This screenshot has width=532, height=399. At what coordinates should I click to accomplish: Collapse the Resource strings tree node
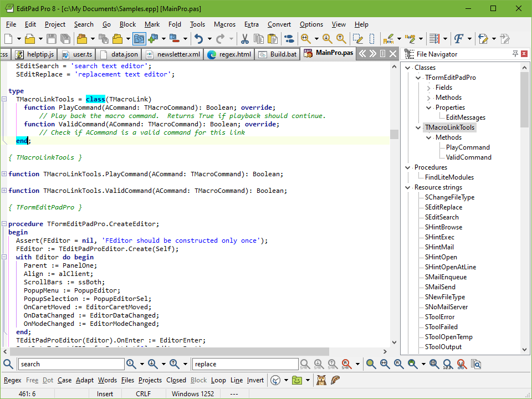tap(408, 187)
